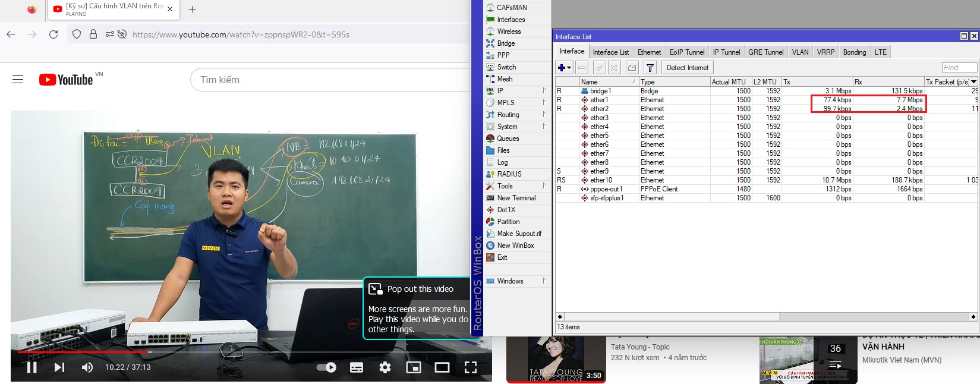Mute the YouTube video volume

click(x=87, y=367)
